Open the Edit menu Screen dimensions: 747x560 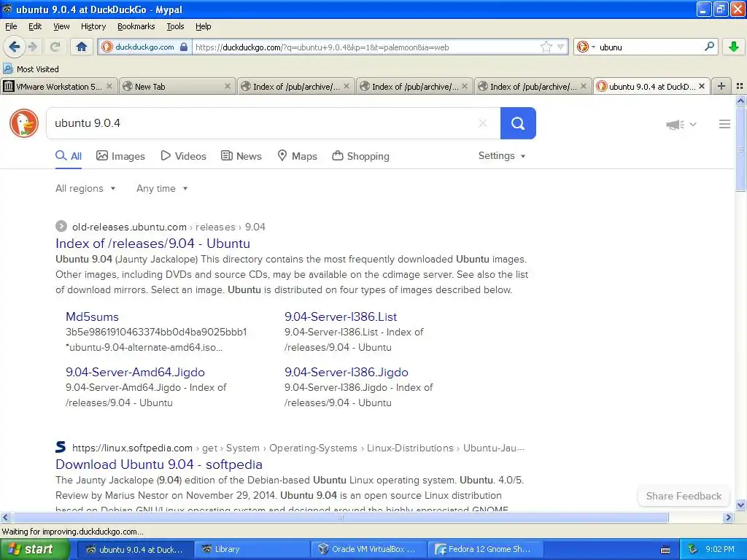35,26
